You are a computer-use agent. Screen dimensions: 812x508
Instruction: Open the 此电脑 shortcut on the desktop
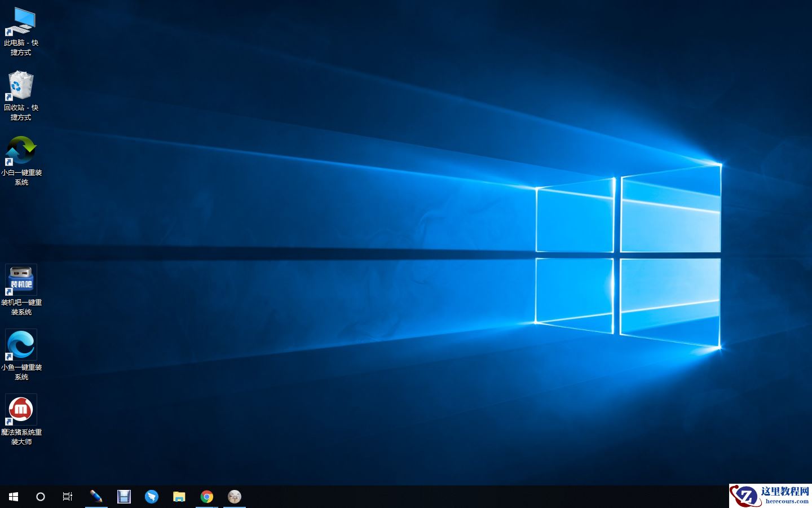(x=21, y=23)
